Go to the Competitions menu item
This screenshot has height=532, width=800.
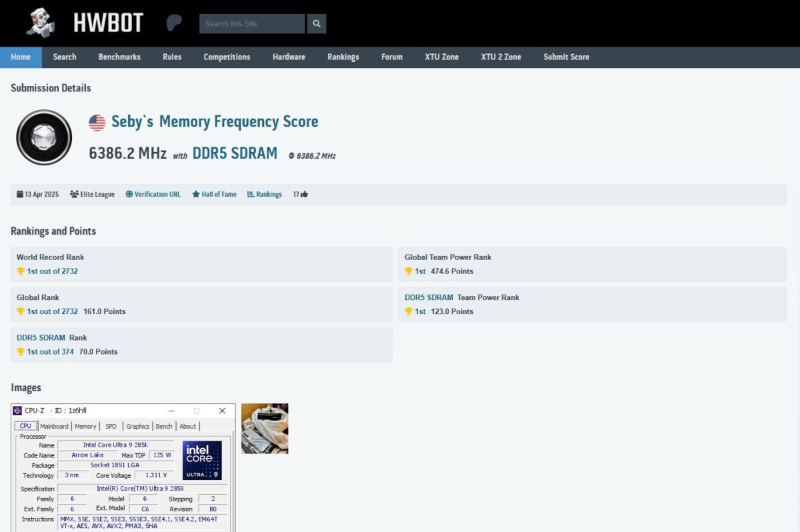pyautogui.click(x=227, y=57)
